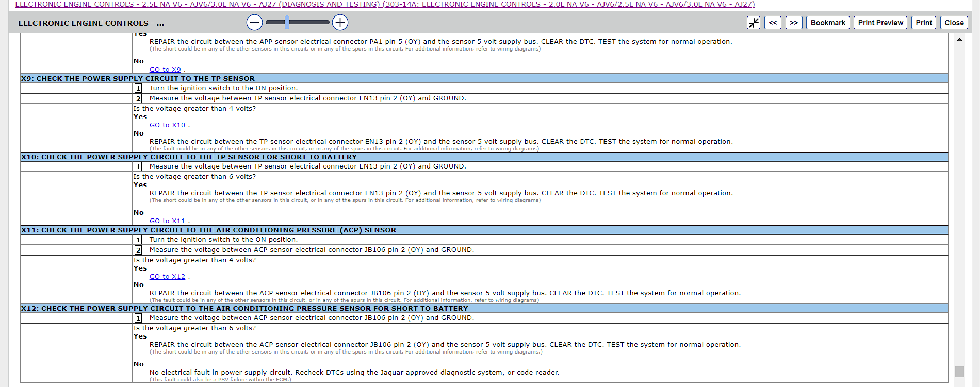Click the zoom out minus icon
Image resolution: width=980 pixels, height=387 pixels.
pos(254,23)
